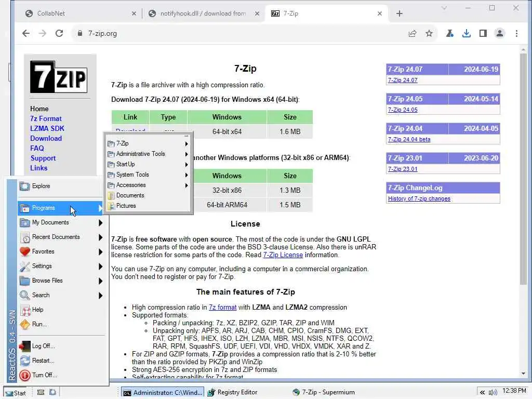The height and width of the screenshot is (399, 532).
Task: Open the Support sidebar link
Action: [x=43, y=158]
